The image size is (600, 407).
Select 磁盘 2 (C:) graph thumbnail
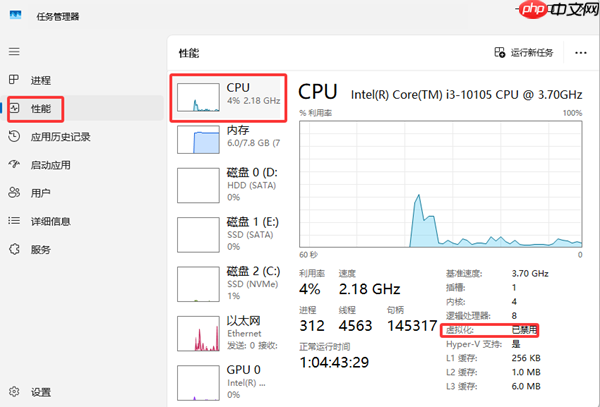198,284
